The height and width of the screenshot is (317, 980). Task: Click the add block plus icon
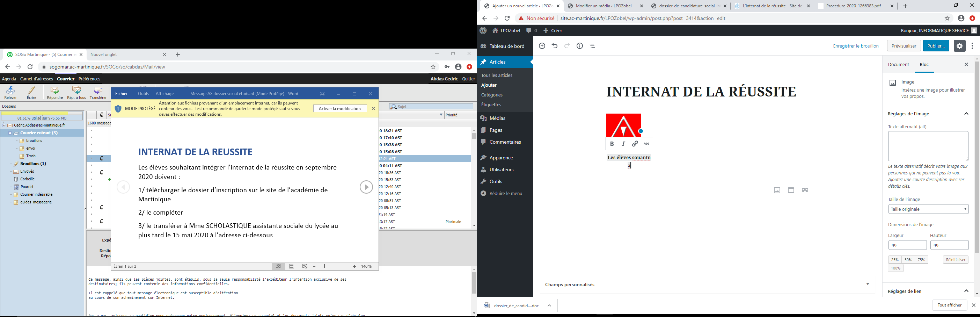pos(542,46)
